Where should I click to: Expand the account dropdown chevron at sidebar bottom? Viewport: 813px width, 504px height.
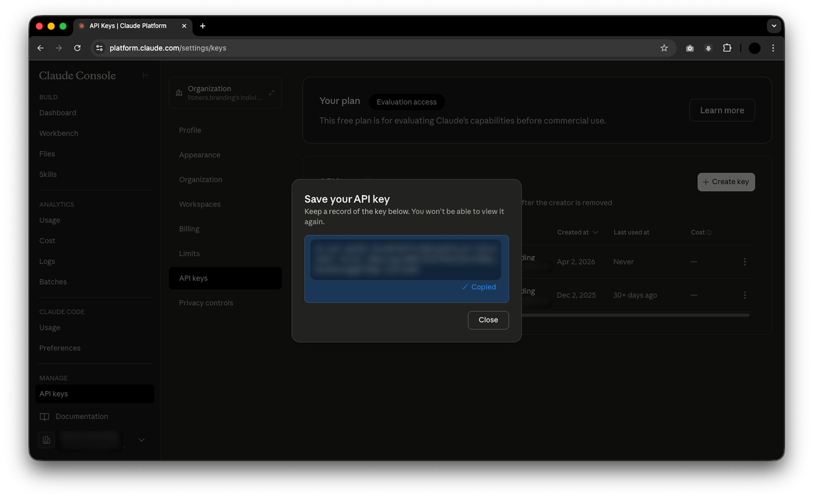pos(141,440)
